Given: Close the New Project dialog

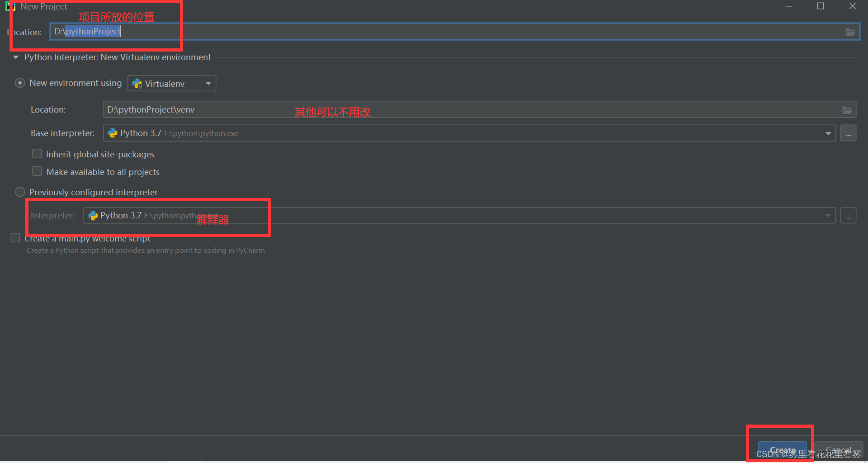Looking at the screenshot, I should point(853,6).
